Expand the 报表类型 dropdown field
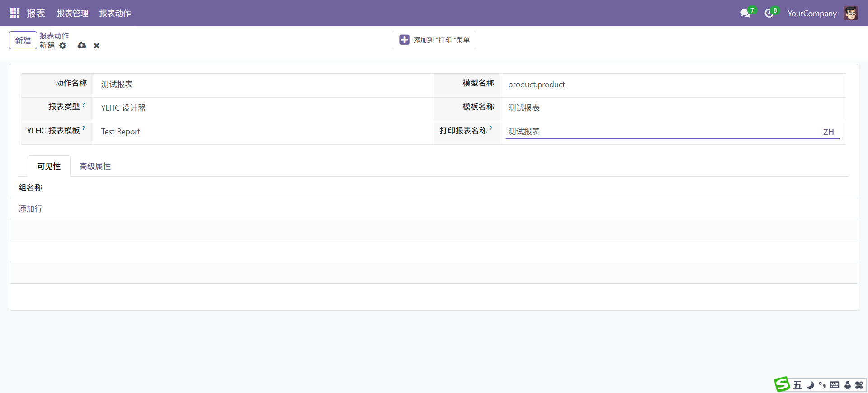The width and height of the screenshot is (868, 393). click(262, 108)
